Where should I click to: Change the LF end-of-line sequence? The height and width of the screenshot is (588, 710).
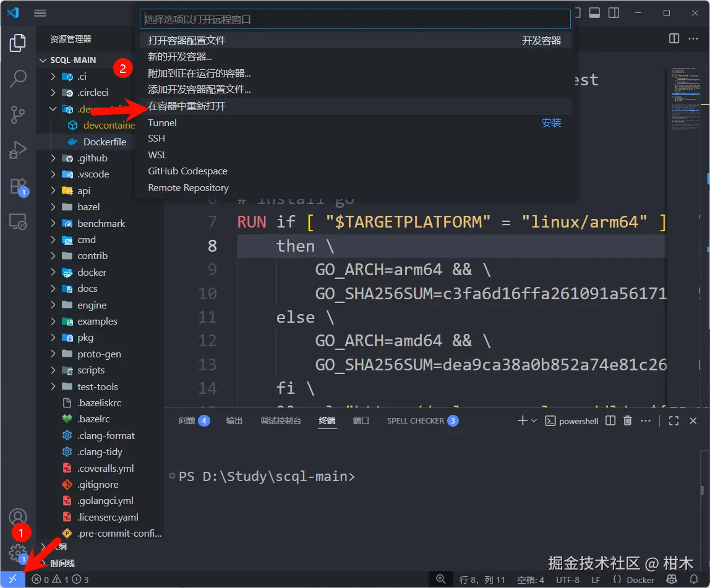[596, 579]
